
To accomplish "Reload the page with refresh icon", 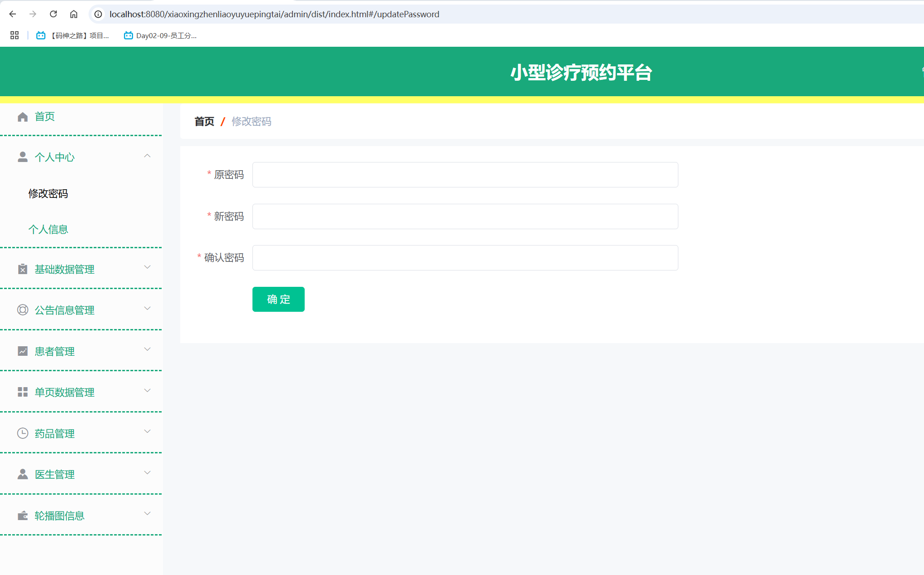I will pyautogui.click(x=53, y=14).
